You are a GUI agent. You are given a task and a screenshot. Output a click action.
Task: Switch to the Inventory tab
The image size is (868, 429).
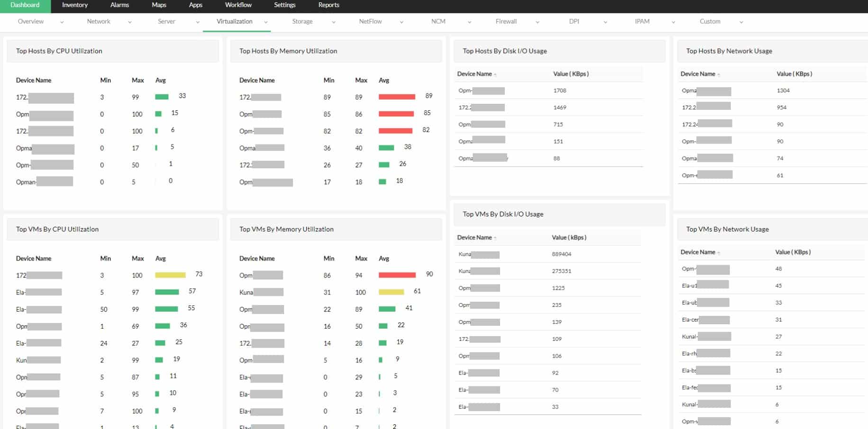click(x=74, y=5)
